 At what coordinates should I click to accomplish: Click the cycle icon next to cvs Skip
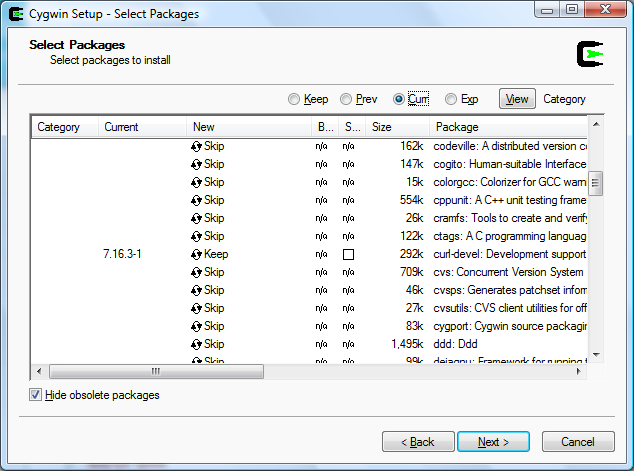click(196, 272)
